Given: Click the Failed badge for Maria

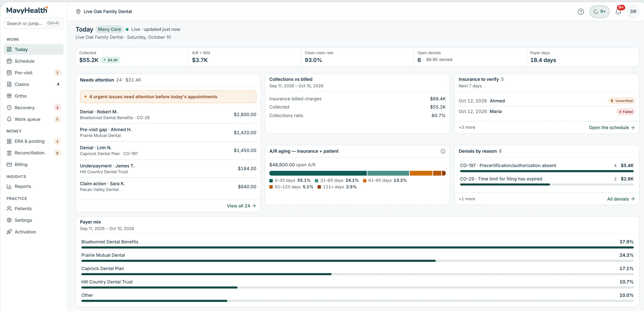Looking at the screenshot, I should (x=626, y=112).
